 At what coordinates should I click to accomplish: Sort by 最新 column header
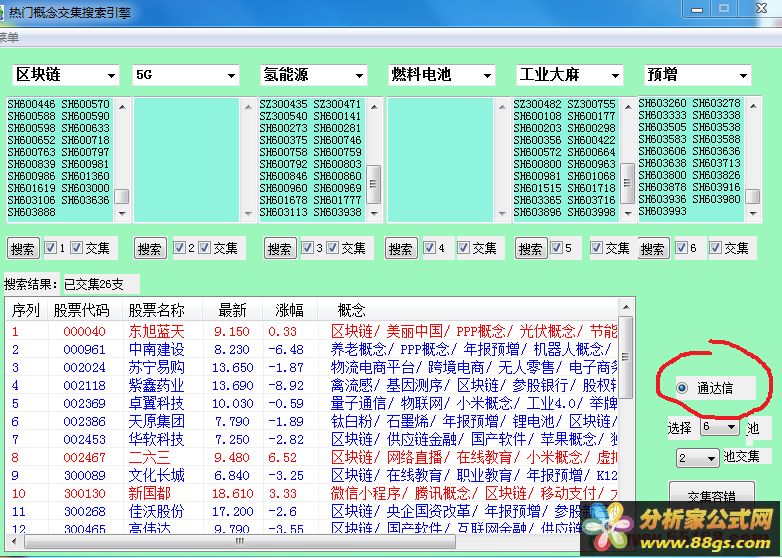pos(232,310)
